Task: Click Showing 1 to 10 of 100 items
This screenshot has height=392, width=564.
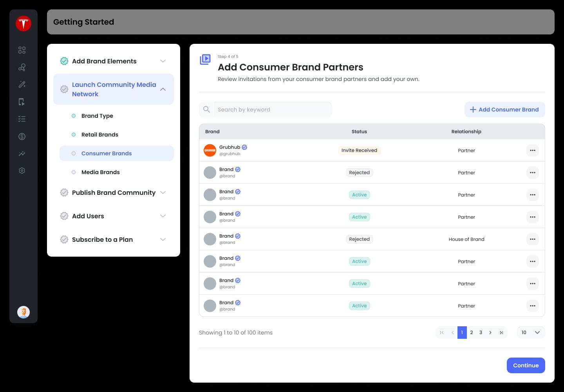Action: (236, 333)
